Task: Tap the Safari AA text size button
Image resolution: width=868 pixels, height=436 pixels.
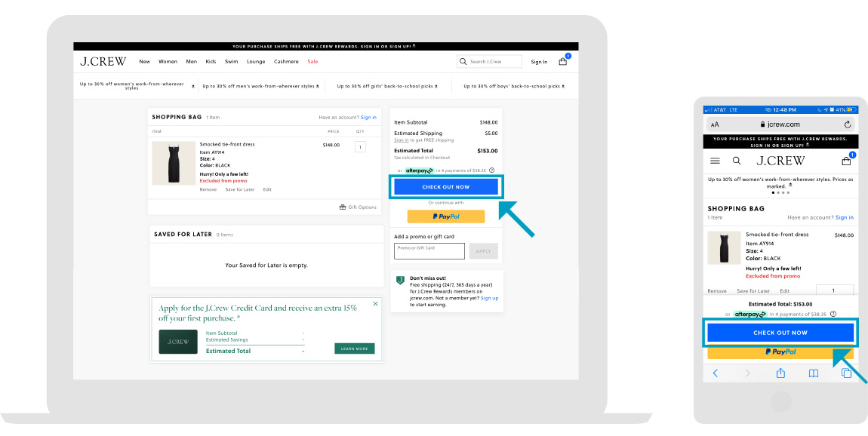Action: (x=716, y=124)
